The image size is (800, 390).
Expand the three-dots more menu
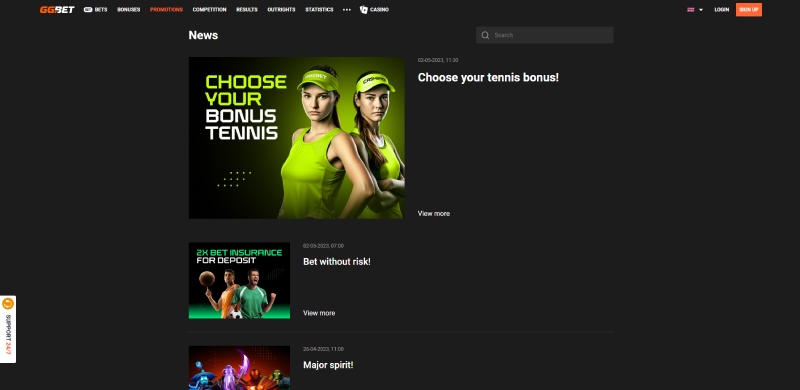(347, 10)
